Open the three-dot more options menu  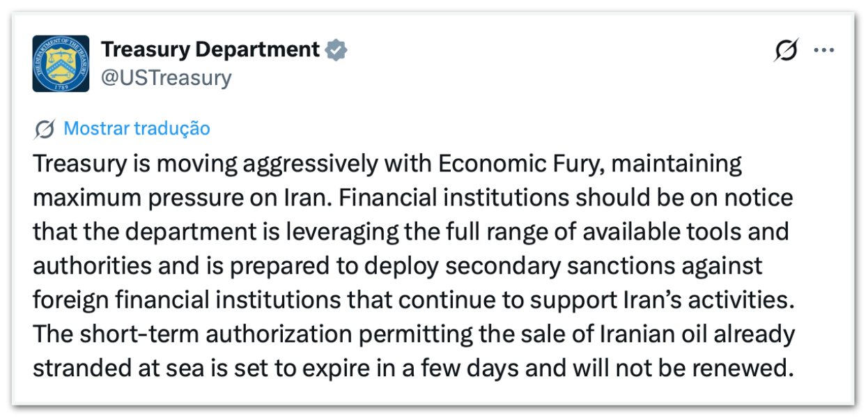[824, 50]
